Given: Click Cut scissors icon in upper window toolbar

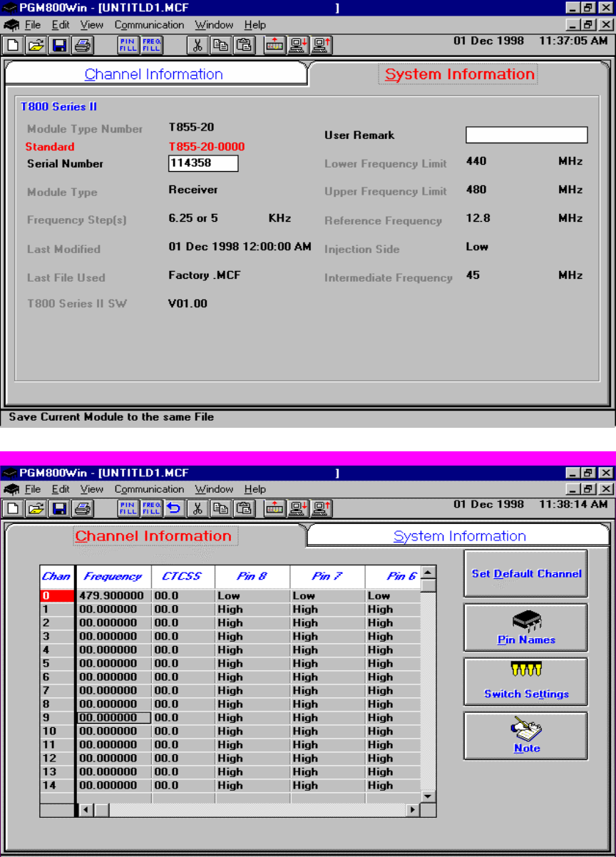Looking at the screenshot, I should [197, 46].
